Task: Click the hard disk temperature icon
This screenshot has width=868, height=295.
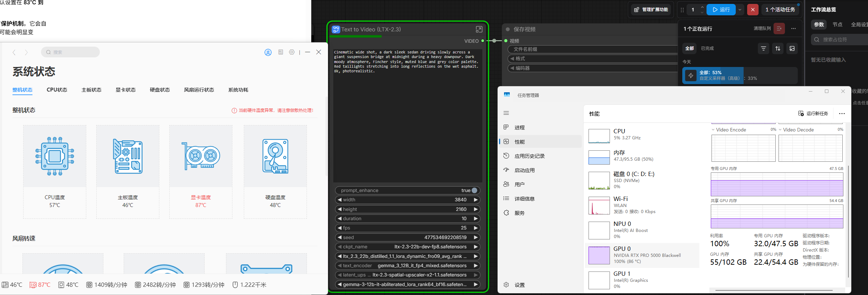Action: pyautogui.click(x=275, y=156)
